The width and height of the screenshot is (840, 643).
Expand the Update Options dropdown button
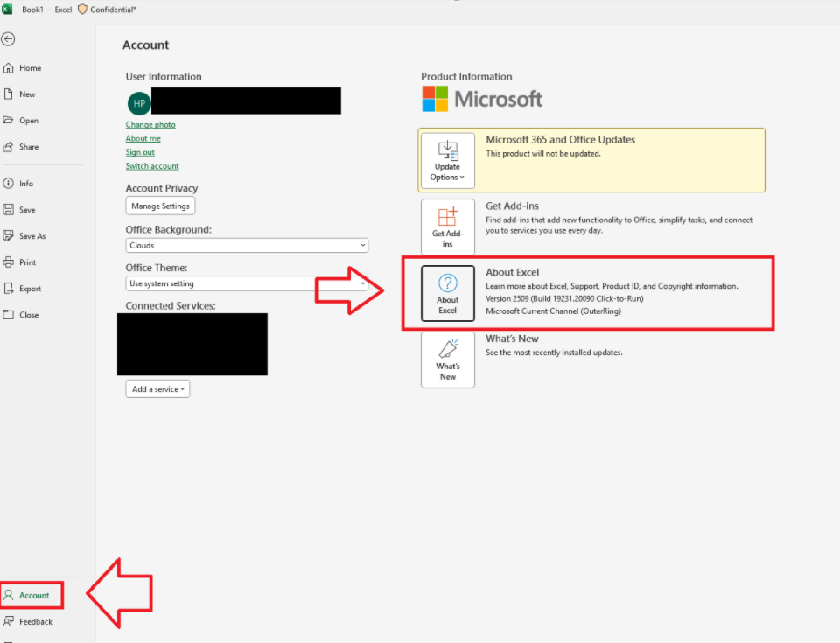[448, 160]
